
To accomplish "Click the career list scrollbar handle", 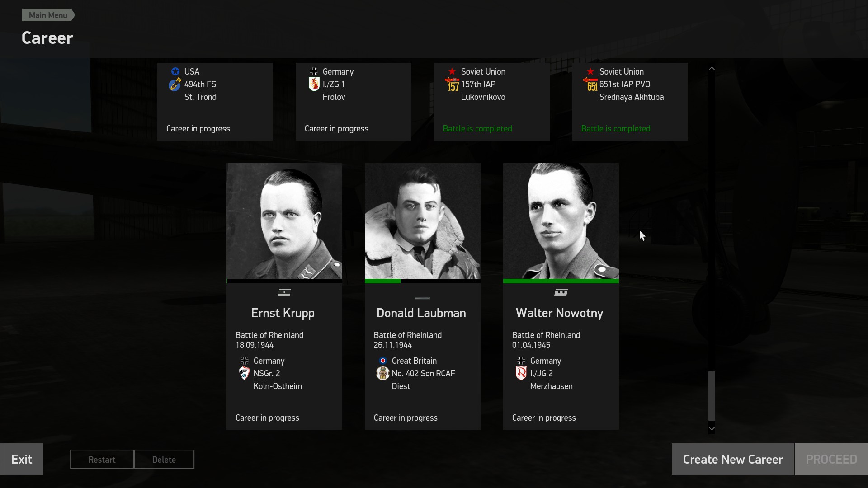I will tap(712, 396).
